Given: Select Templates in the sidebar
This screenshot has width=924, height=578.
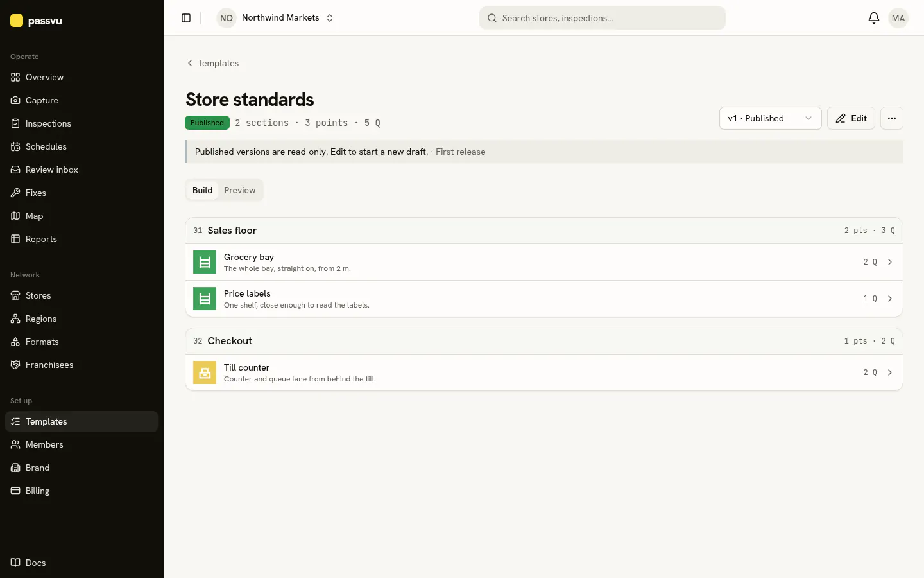Looking at the screenshot, I should pyautogui.click(x=81, y=421).
